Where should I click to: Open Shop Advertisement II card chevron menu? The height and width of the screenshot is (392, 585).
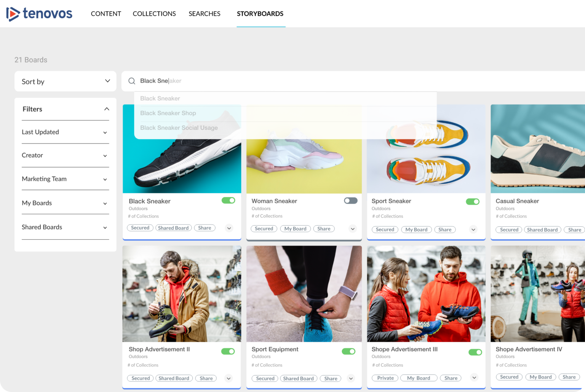coord(229,378)
